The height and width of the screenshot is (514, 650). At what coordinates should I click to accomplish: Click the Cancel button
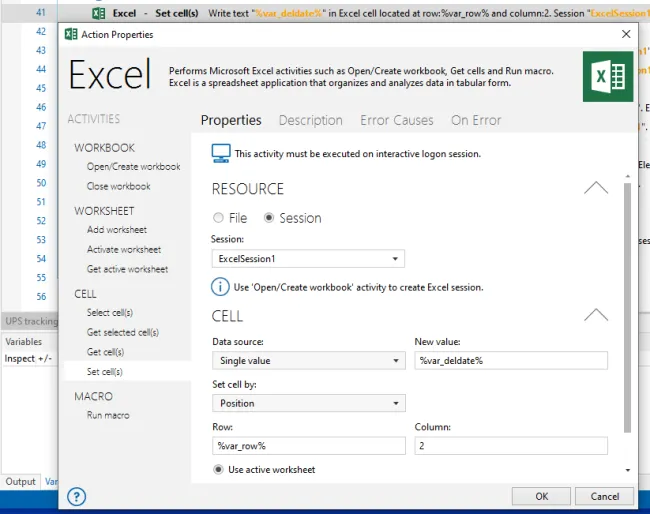(604, 496)
